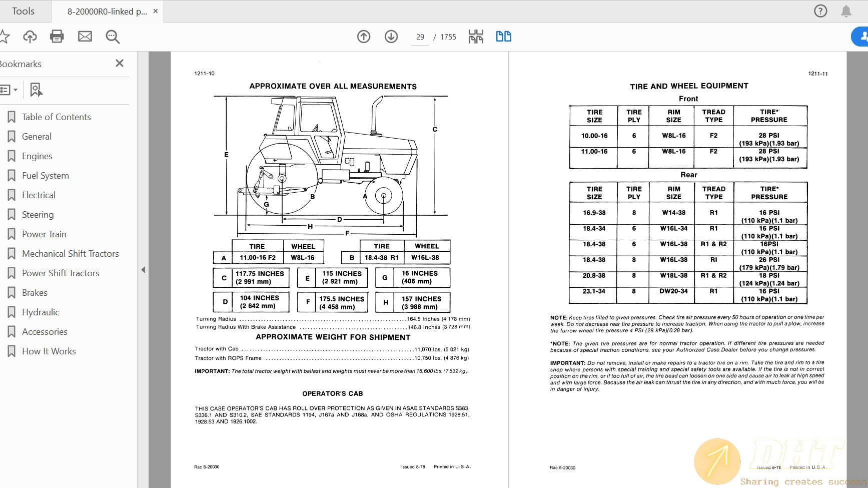Open Help with the question mark icon
Screen dimensions: 868x488
click(820, 11)
